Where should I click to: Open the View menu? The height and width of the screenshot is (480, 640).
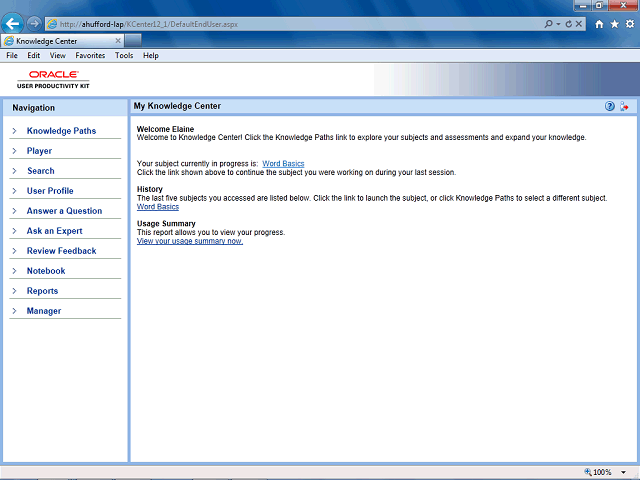point(58,56)
